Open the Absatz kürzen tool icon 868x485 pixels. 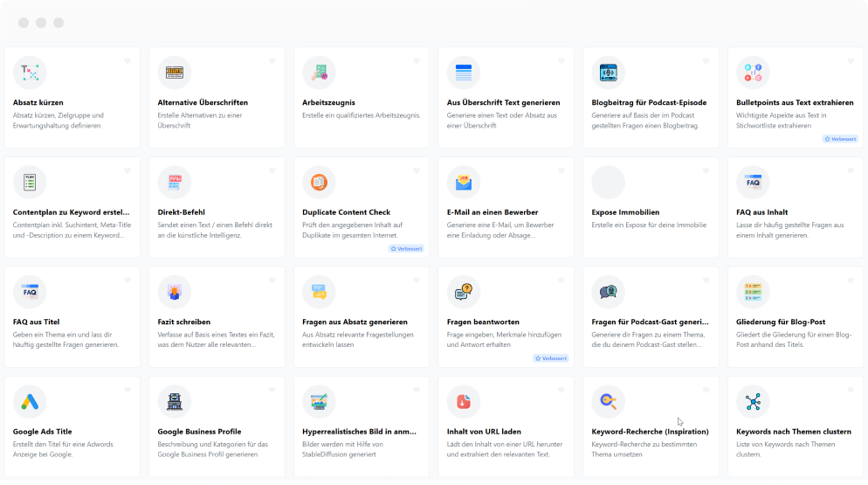click(30, 73)
